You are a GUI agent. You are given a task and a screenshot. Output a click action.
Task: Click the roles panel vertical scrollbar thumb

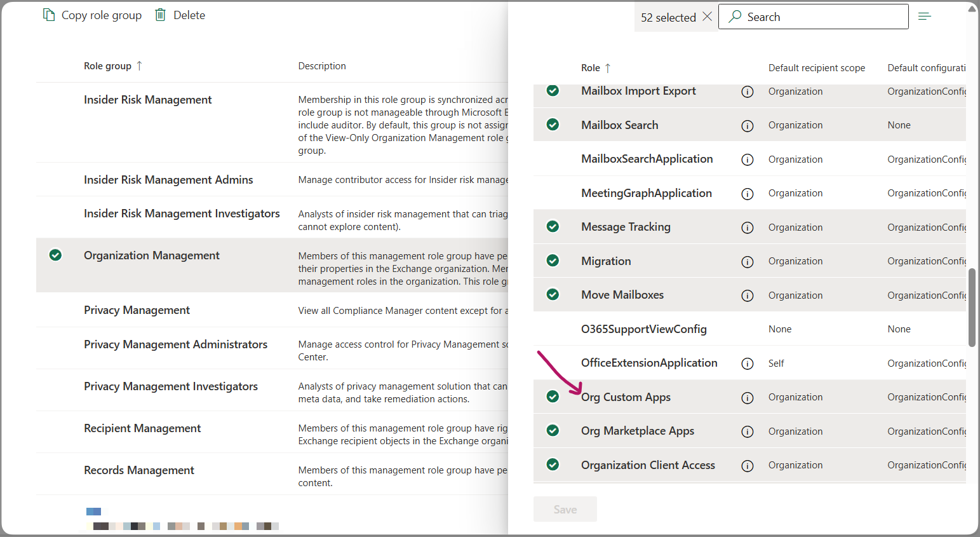point(972,308)
